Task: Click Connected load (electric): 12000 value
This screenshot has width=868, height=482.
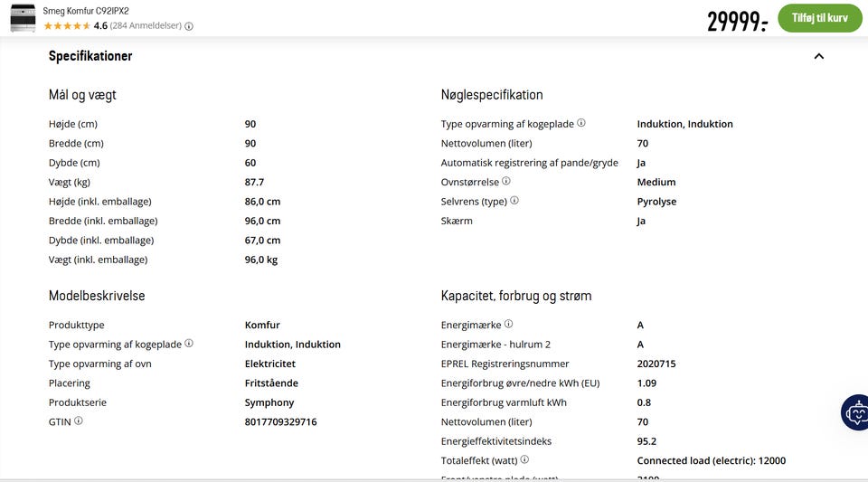Action: pyautogui.click(x=712, y=460)
